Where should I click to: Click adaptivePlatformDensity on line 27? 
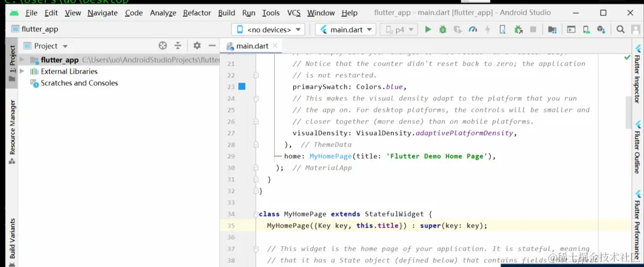tap(464, 133)
